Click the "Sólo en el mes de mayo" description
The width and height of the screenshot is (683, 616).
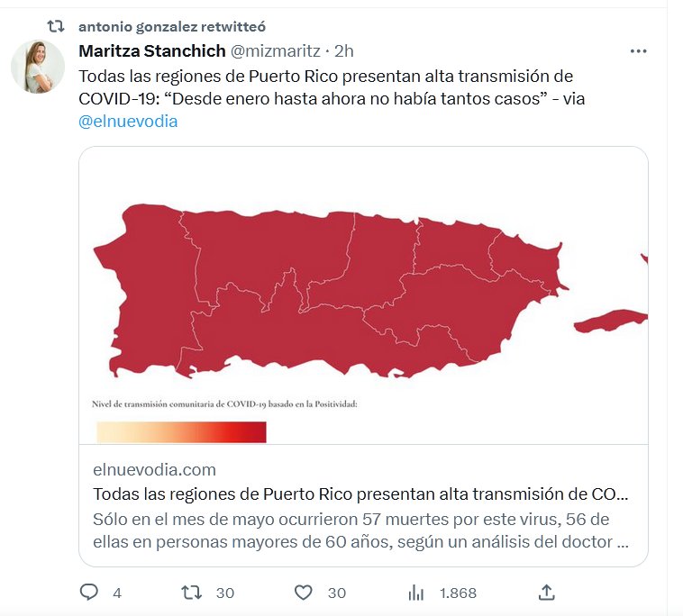(x=360, y=531)
